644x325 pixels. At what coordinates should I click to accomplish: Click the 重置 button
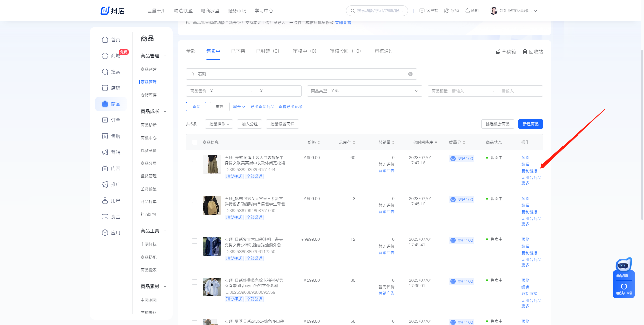(220, 107)
